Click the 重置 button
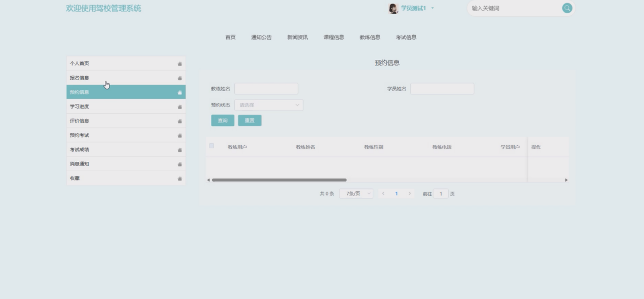The image size is (644, 299). [249, 121]
